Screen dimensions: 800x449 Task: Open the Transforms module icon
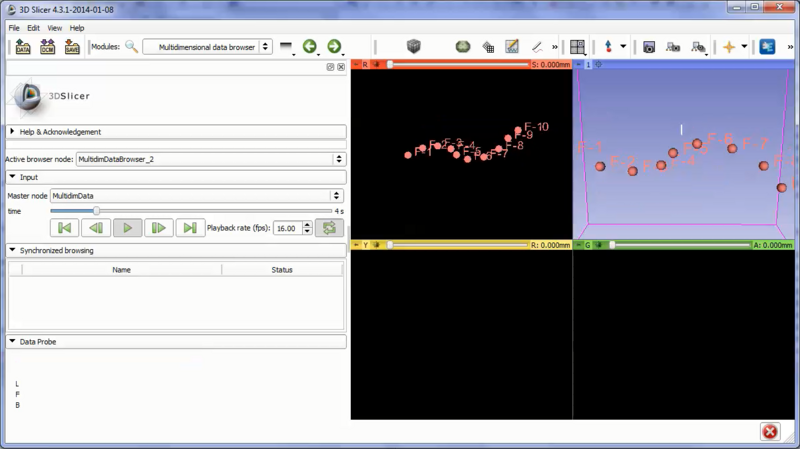(488, 47)
